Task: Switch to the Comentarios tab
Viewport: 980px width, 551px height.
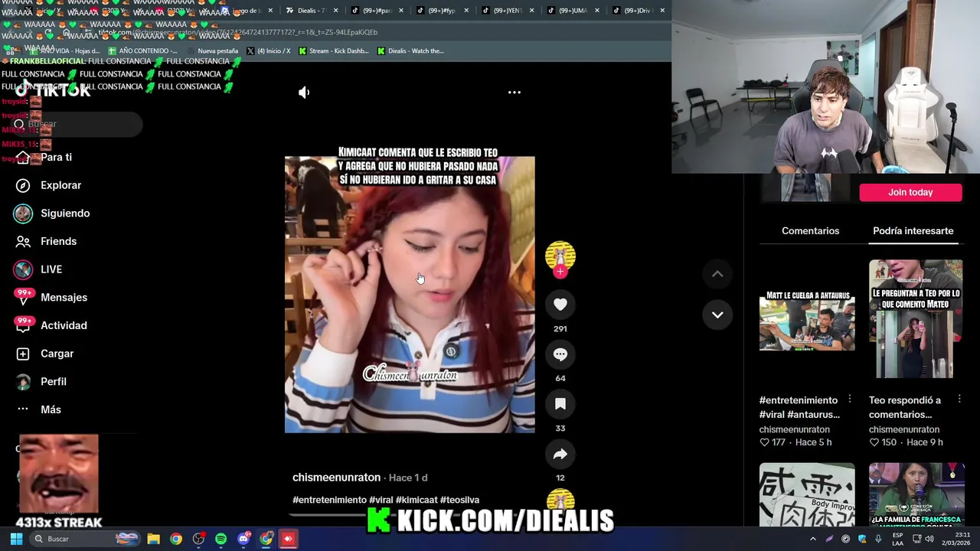Action: (x=810, y=231)
